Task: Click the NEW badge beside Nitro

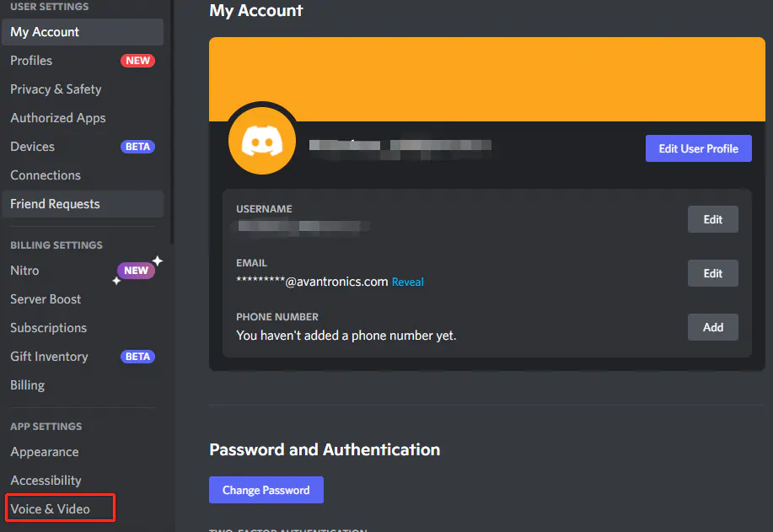Action: [135, 270]
